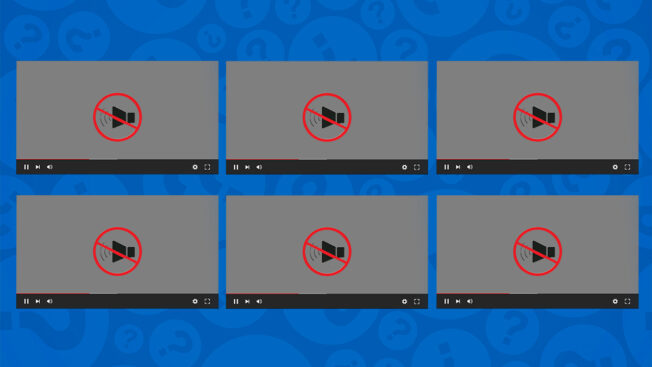Viewport: 652px width, 367px height.
Task: Click the red progress bar of bottom-middle player
Action: pos(262,293)
